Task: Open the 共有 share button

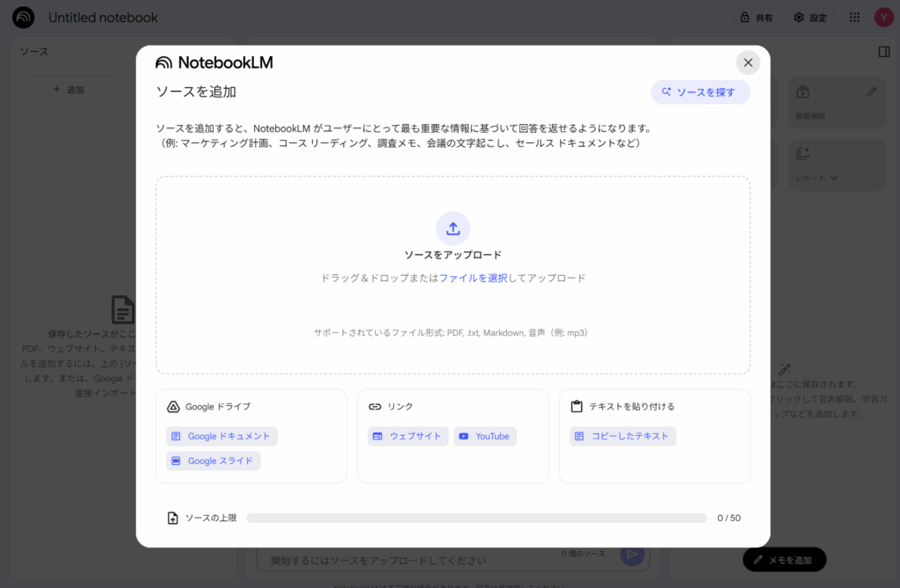Action: (757, 18)
